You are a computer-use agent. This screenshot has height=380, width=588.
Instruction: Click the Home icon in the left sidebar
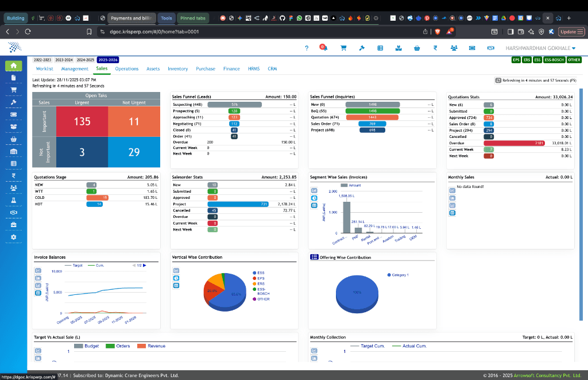[12, 66]
